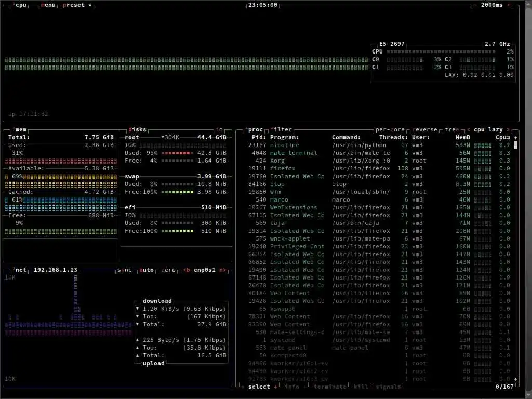532x399 pixels.
Task: Select the mate-terminal process row
Action: (376, 153)
